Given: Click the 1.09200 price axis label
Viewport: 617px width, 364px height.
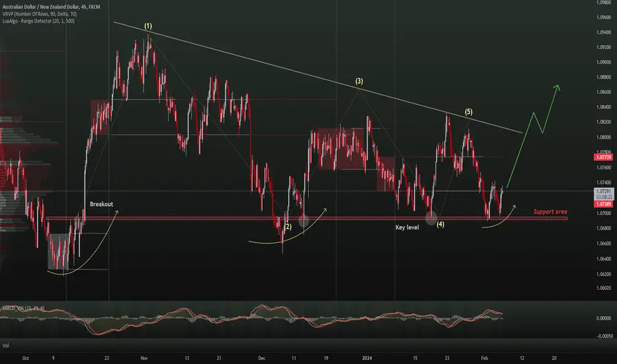Looking at the screenshot, I should click(603, 47).
